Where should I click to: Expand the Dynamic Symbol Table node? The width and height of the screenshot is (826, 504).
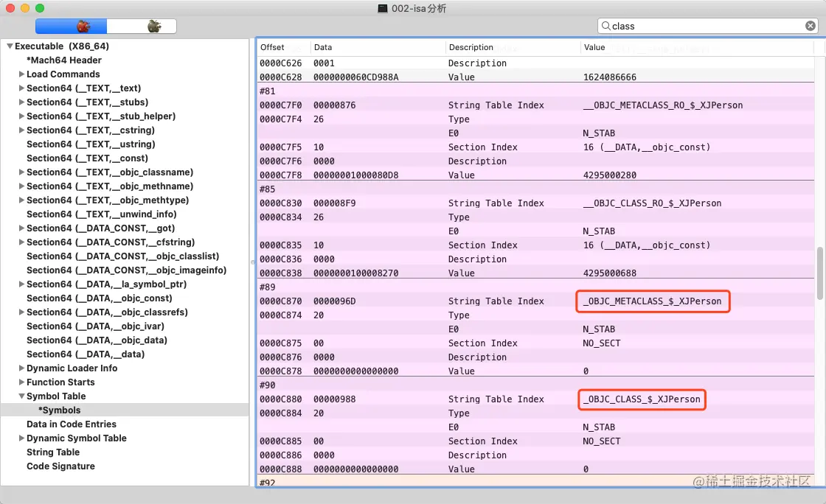(21, 438)
